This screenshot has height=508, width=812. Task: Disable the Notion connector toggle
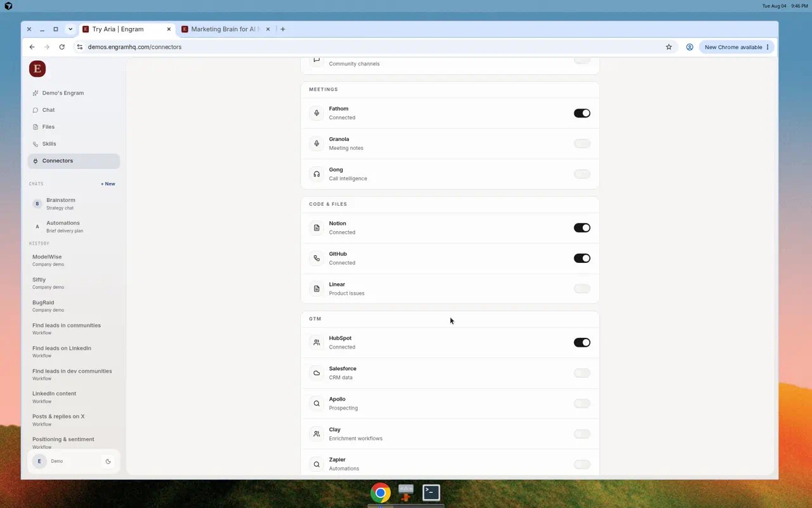click(582, 228)
